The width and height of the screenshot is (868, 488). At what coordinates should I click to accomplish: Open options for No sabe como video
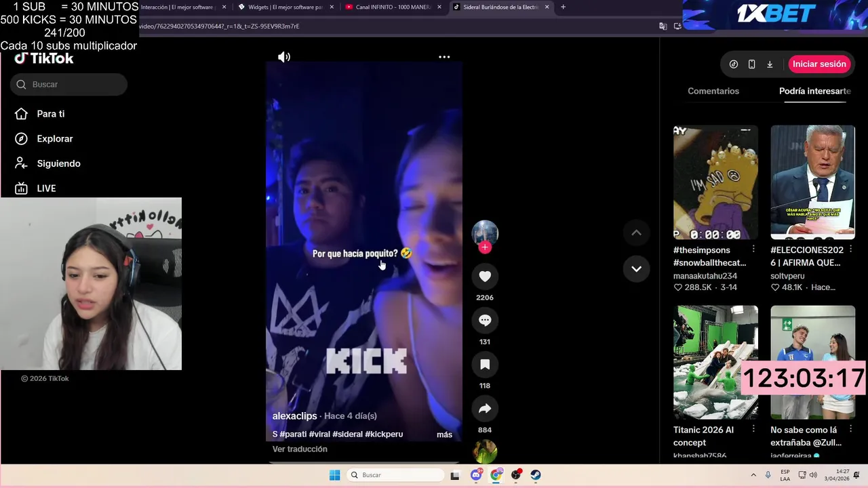[x=850, y=430]
